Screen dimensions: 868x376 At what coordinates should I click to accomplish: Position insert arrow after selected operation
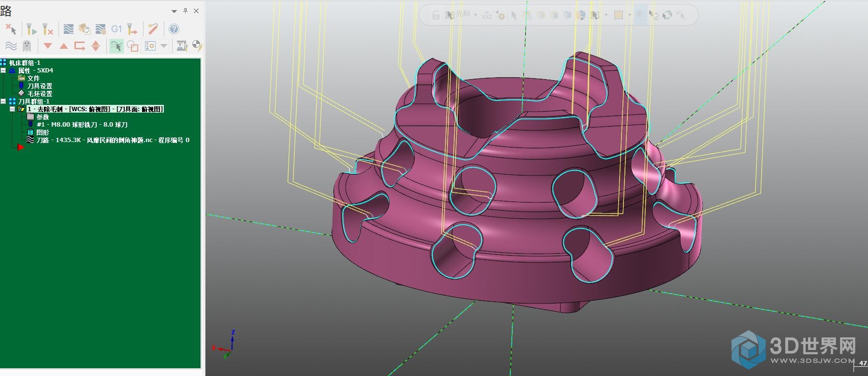pyautogui.click(x=80, y=46)
